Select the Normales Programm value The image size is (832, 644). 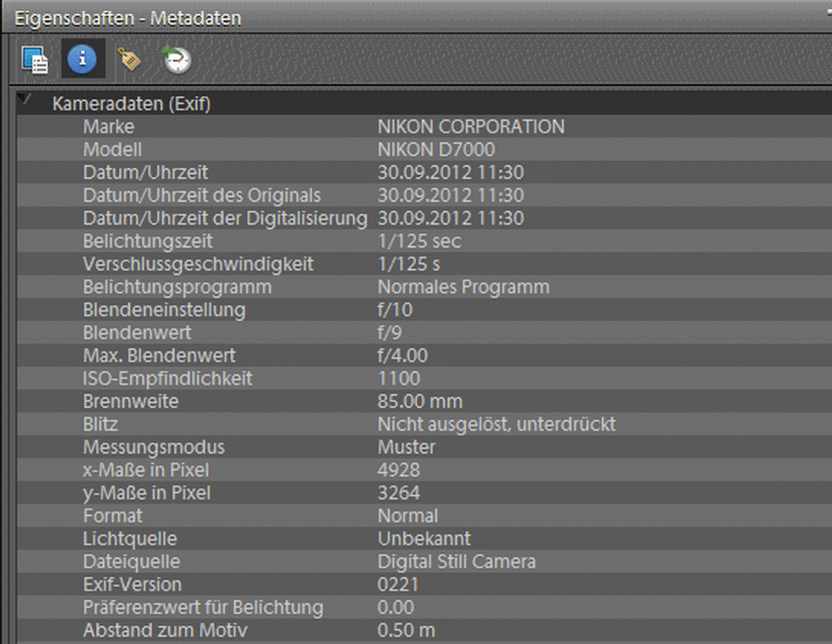(463, 287)
